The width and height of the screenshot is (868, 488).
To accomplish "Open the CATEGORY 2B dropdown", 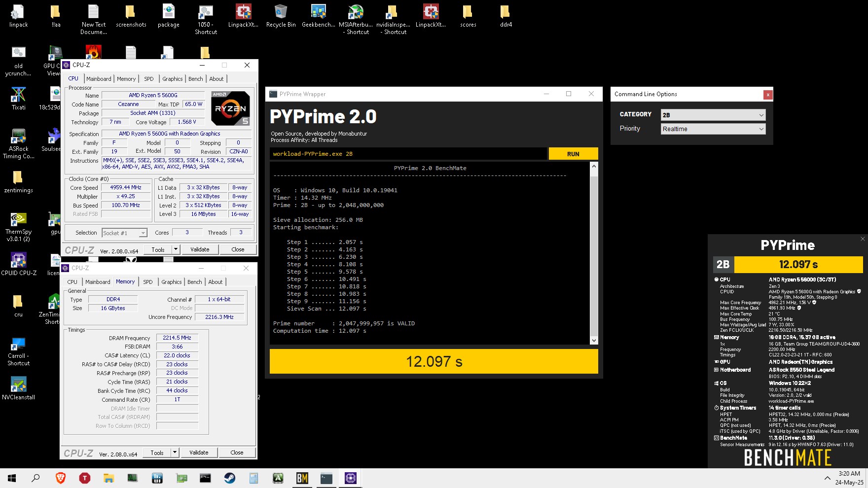I will (713, 115).
